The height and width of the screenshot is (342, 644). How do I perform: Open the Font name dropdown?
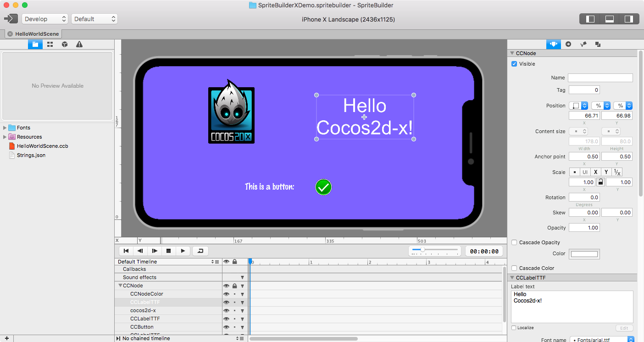pyautogui.click(x=602, y=340)
